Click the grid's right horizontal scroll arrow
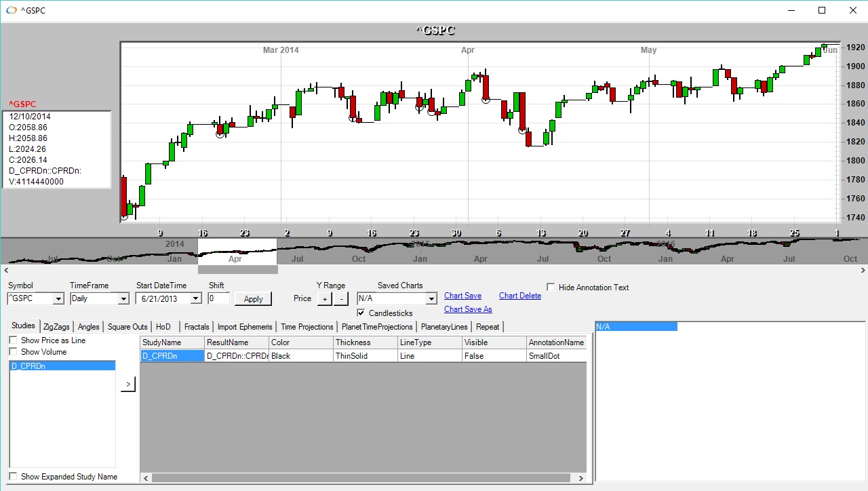This screenshot has height=491, width=868. 580,478
